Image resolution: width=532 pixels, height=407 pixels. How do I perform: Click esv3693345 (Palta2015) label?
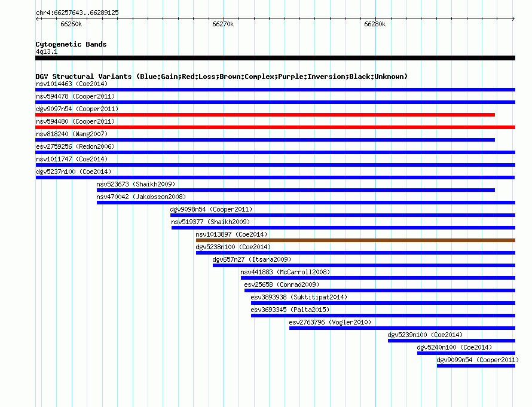pos(290,310)
